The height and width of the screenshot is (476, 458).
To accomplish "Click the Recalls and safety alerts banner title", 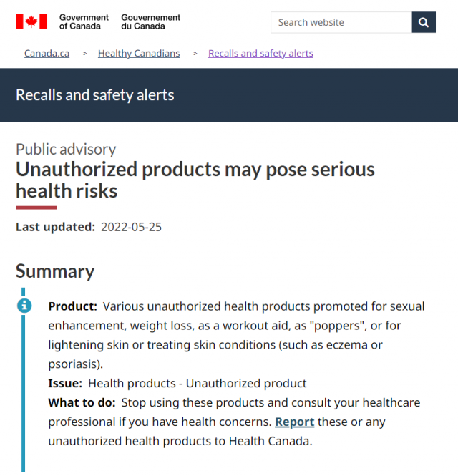I will click(94, 95).
